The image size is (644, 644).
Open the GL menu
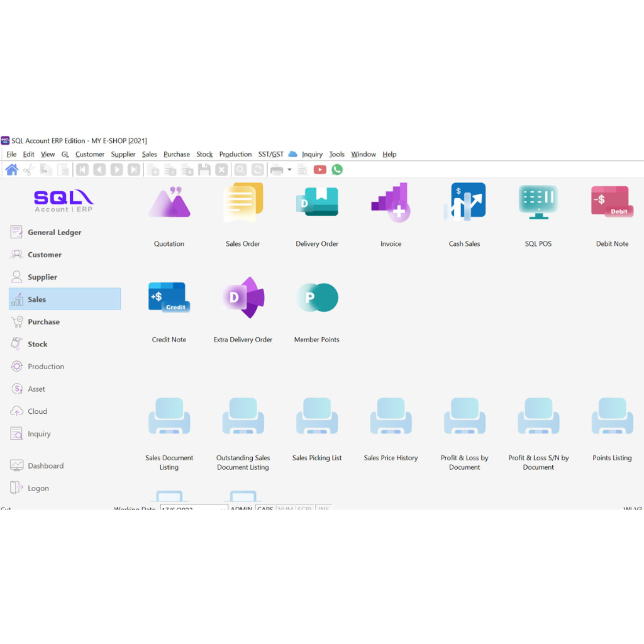click(x=65, y=155)
